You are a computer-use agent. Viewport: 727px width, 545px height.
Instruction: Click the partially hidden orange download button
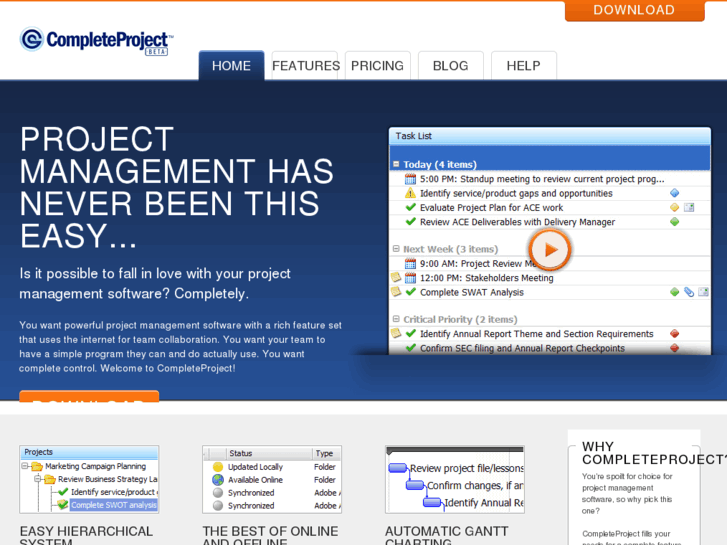(89, 397)
